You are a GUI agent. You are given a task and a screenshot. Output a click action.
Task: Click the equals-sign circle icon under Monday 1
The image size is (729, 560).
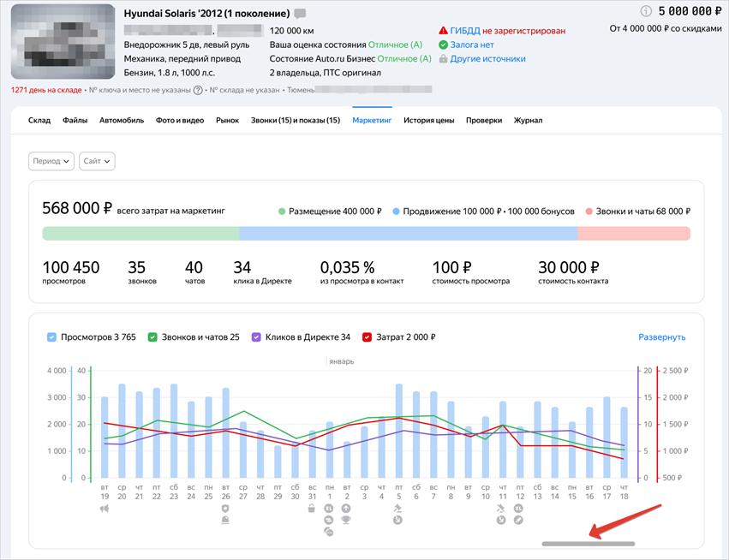click(329, 520)
